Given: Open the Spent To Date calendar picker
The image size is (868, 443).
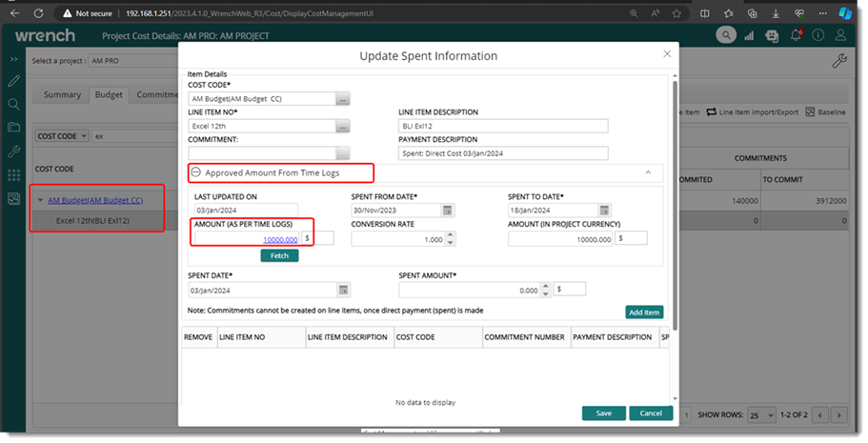Looking at the screenshot, I should point(604,211).
